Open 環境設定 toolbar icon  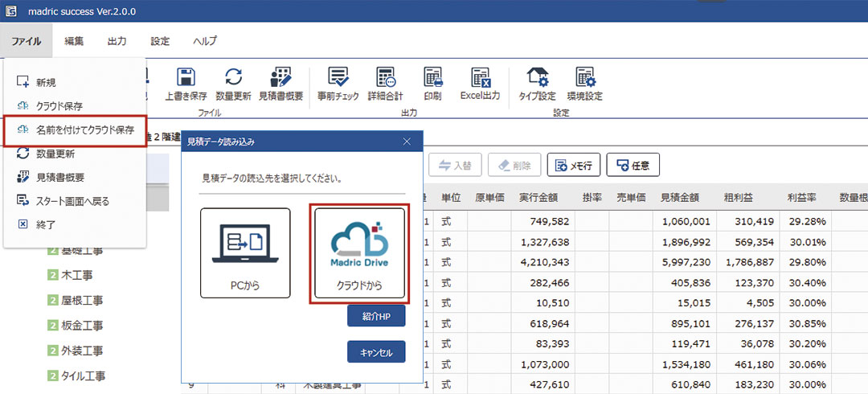tap(584, 78)
